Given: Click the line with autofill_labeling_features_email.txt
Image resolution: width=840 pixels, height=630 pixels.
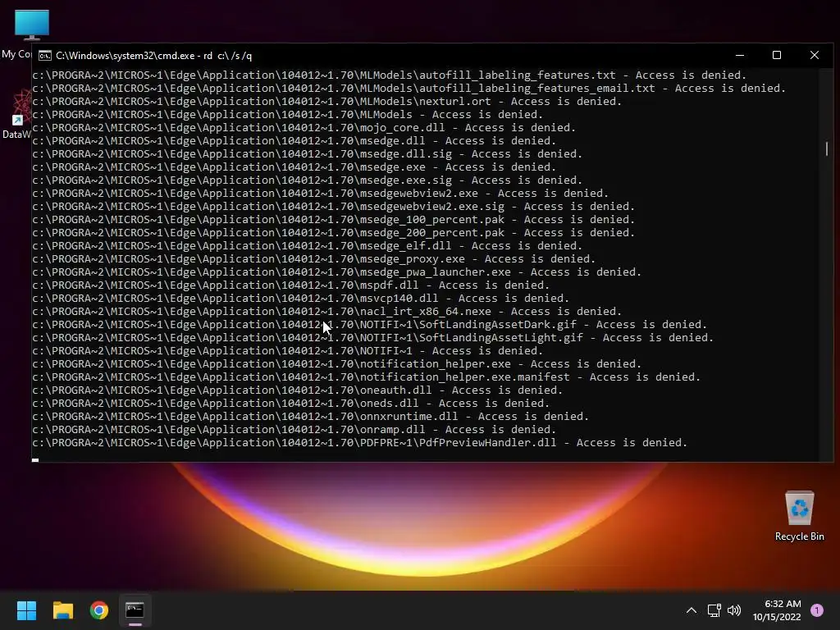Looking at the screenshot, I should pyautogui.click(x=409, y=89).
